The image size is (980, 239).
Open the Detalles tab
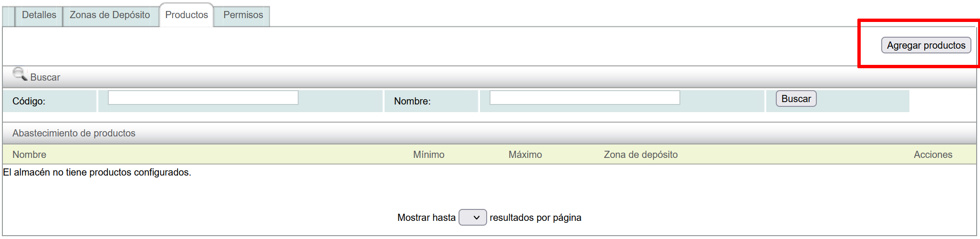[x=39, y=15]
